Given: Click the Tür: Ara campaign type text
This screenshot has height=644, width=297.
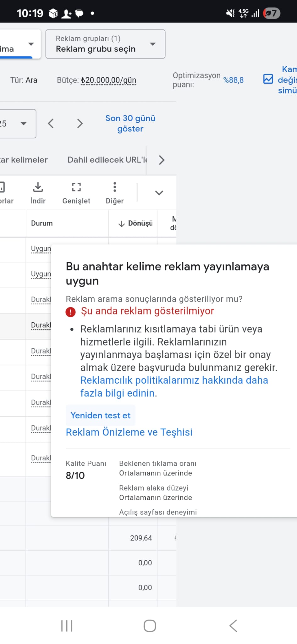Looking at the screenshot, I should click(24, 80).
